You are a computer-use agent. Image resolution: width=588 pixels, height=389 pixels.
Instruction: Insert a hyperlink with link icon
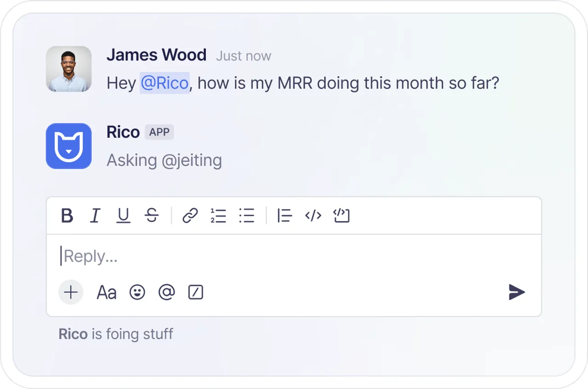tap(190, 215)
